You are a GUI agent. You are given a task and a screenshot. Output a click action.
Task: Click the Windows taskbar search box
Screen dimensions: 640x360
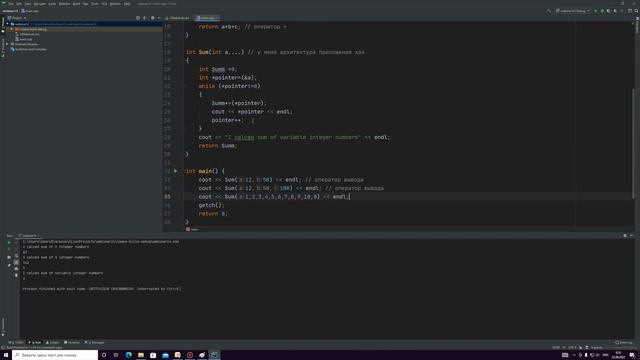coord(55,355)
